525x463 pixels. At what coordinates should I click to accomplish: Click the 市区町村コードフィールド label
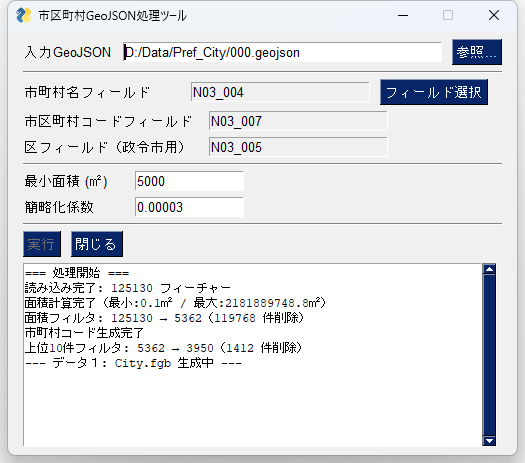pos(108,121)
